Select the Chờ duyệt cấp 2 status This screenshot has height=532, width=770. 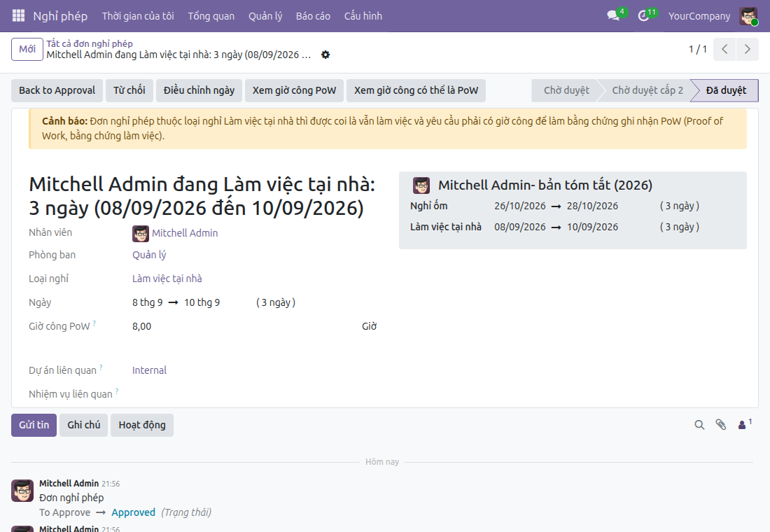tap(647, 90)
